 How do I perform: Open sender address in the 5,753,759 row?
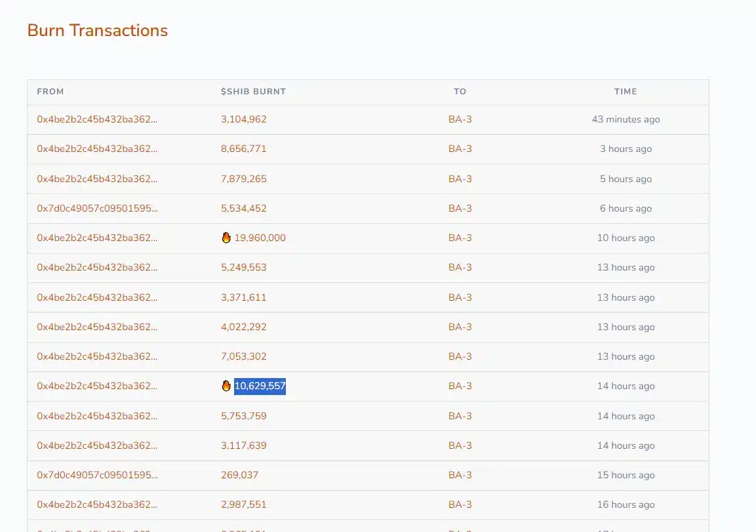pos(97,416)
